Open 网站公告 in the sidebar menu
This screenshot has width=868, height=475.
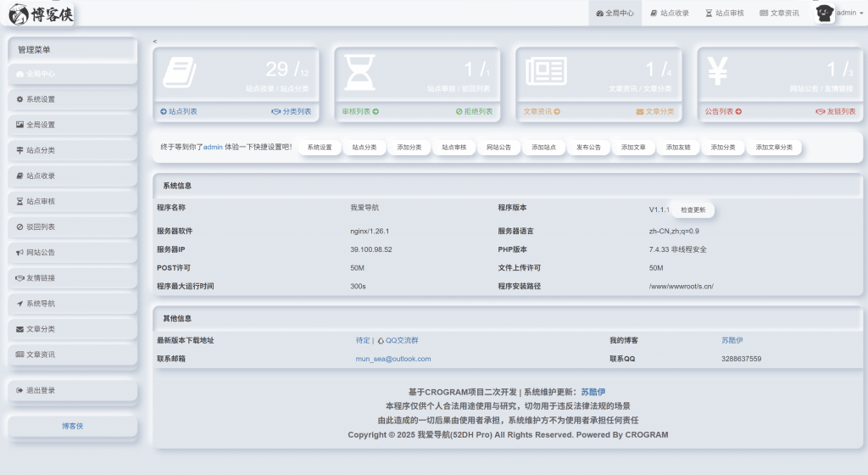point(73,252)
